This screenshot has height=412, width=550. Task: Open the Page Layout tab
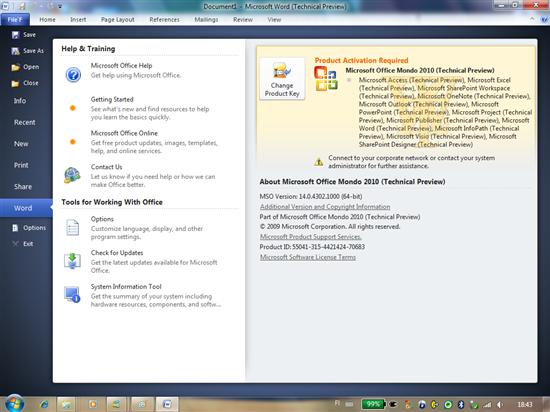click(x=118, y=20)
